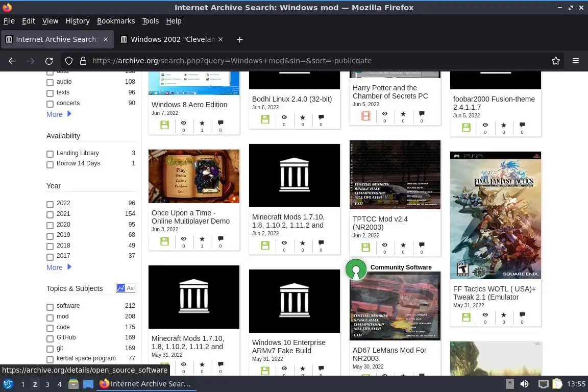Open Minecraft Mods May 31 archive thumbnail

point(194,297)
